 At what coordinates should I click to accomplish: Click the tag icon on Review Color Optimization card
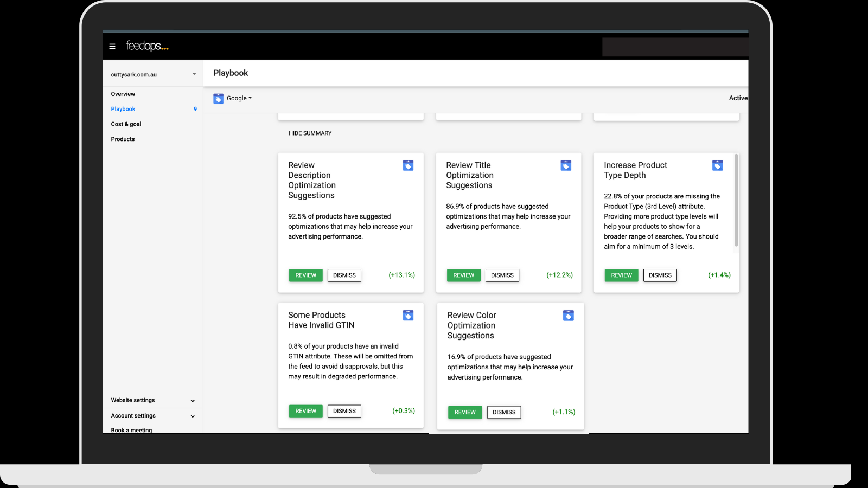[x=568, y=315]
